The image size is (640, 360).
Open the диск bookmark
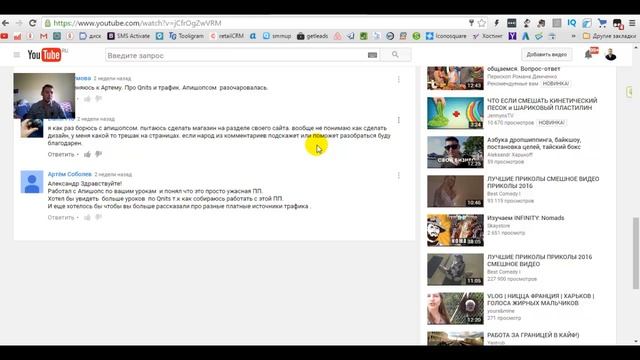point(90,36)
